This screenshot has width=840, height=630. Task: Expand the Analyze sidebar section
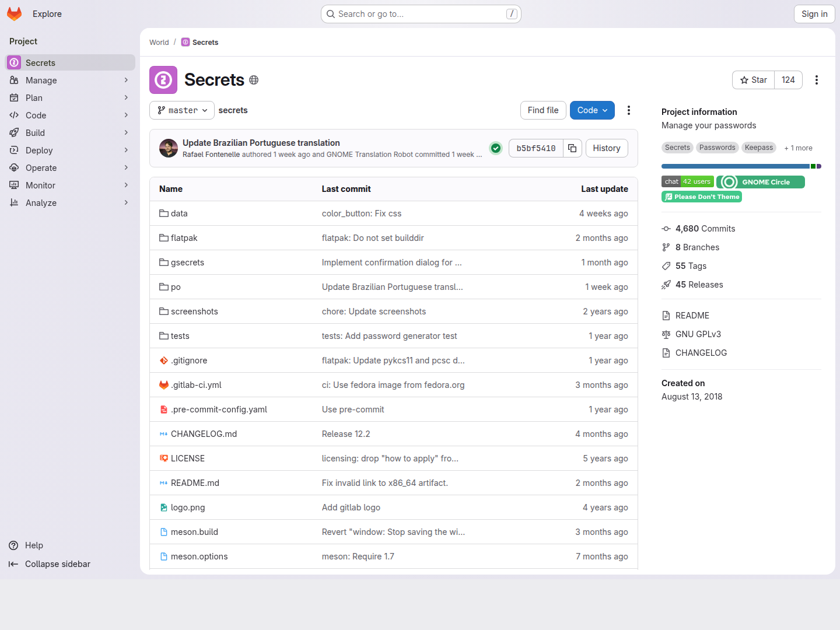click(70, 203)
